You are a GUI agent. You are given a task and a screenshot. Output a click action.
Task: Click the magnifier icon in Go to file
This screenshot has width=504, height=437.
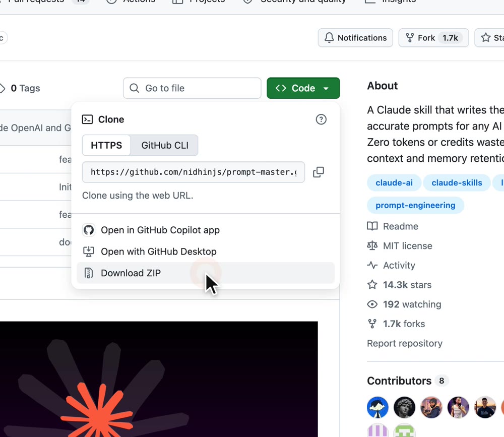135,88
